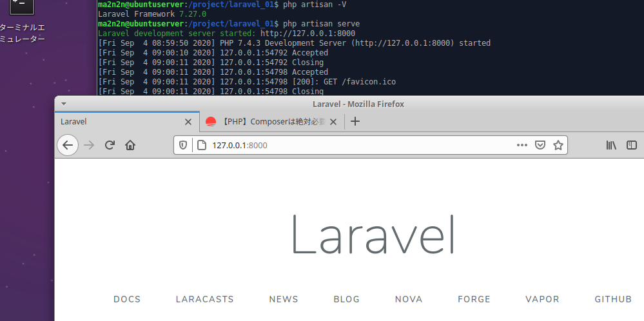This screenshot has width=644, height=321.
Task: Go back in Firefox
Action: [68, 145]
